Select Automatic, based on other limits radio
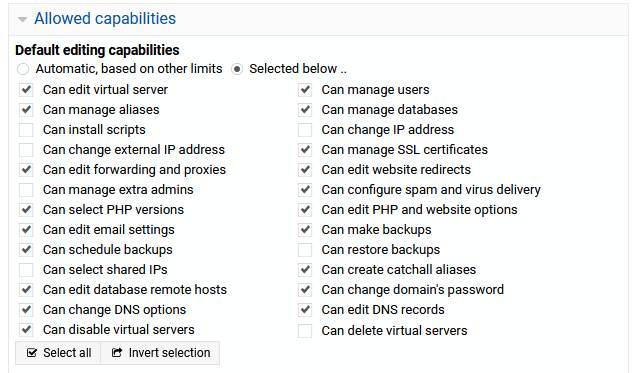The image size is (637, 373). 23,69
